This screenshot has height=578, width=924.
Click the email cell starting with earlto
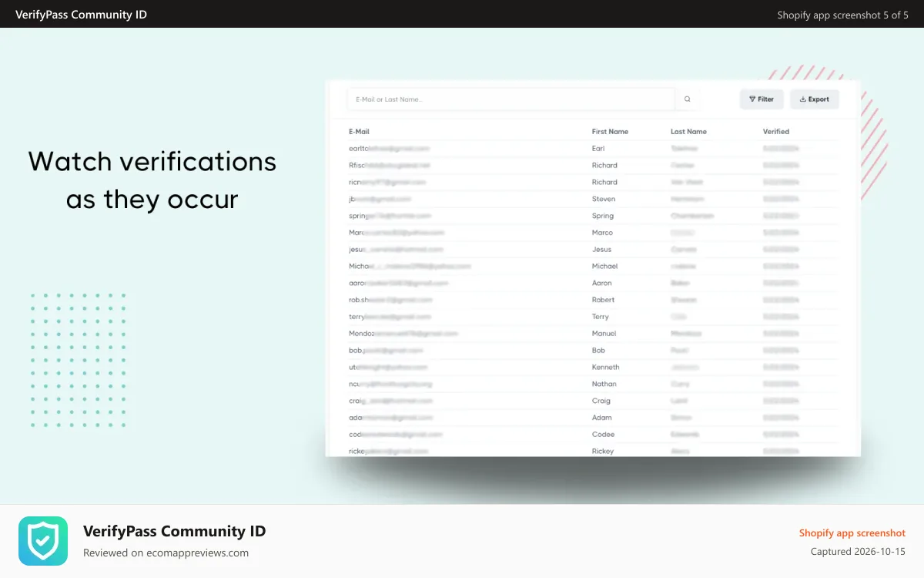pos(389,149)
